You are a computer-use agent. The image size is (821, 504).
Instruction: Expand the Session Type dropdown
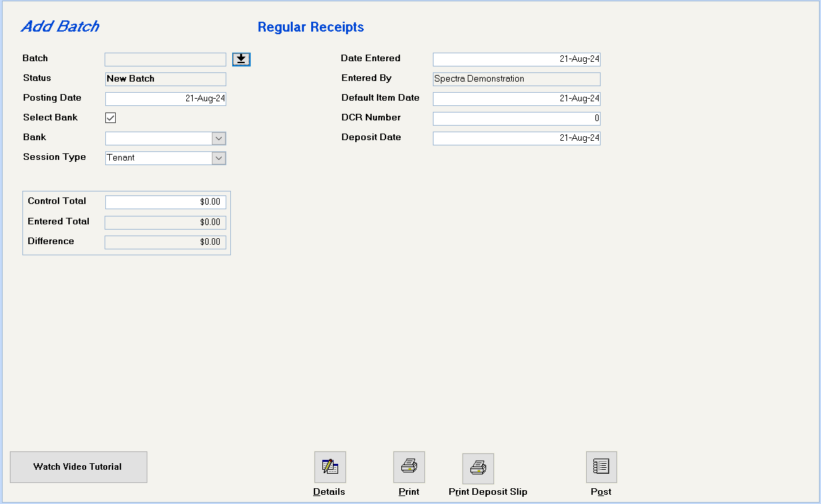pos(219,158)
